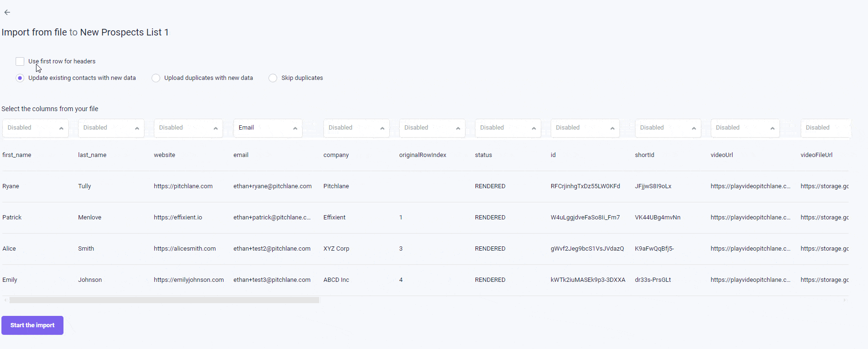Click the Ryane first name cell
Screen dimensions: 868x349
pyautogui.click(x=11, y=186)
